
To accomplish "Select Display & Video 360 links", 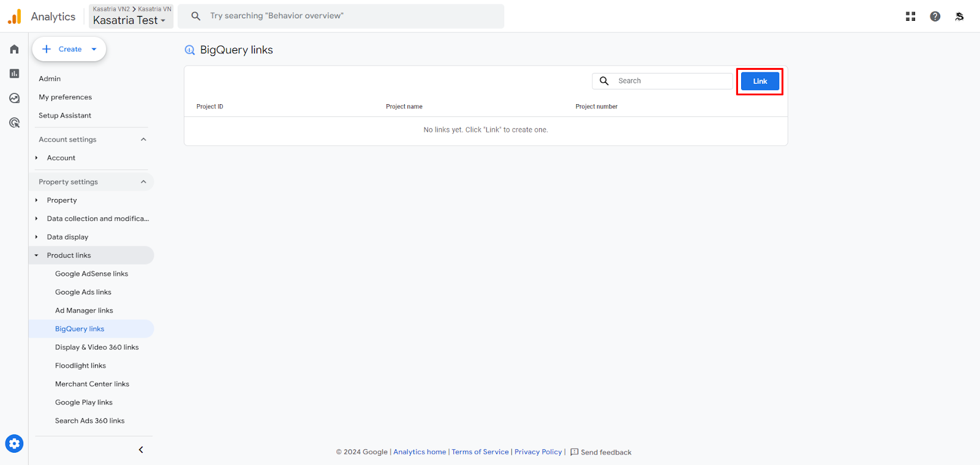I will [97, 347].
